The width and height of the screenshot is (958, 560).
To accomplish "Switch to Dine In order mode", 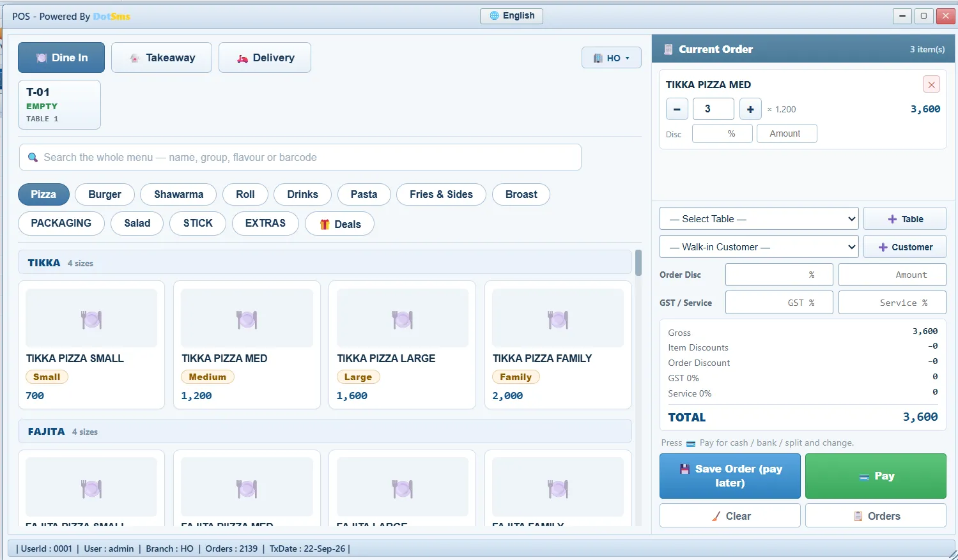I will tap(61, 57).
